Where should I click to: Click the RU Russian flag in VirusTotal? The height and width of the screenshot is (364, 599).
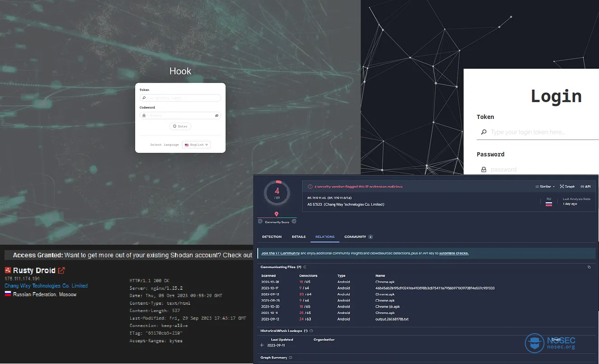549,204
